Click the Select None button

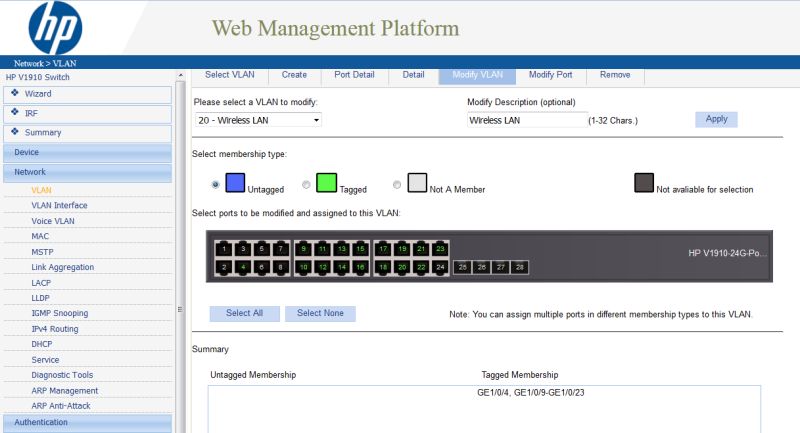point(320,313)
